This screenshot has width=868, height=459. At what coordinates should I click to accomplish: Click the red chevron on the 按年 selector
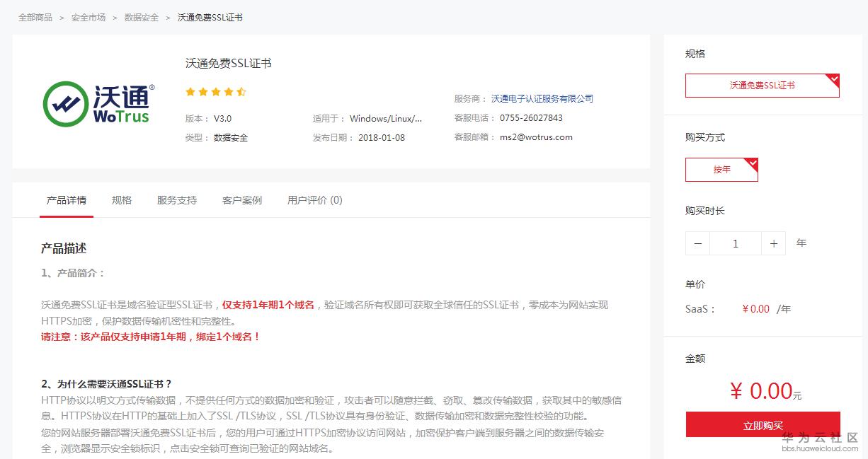coord(753,163)
